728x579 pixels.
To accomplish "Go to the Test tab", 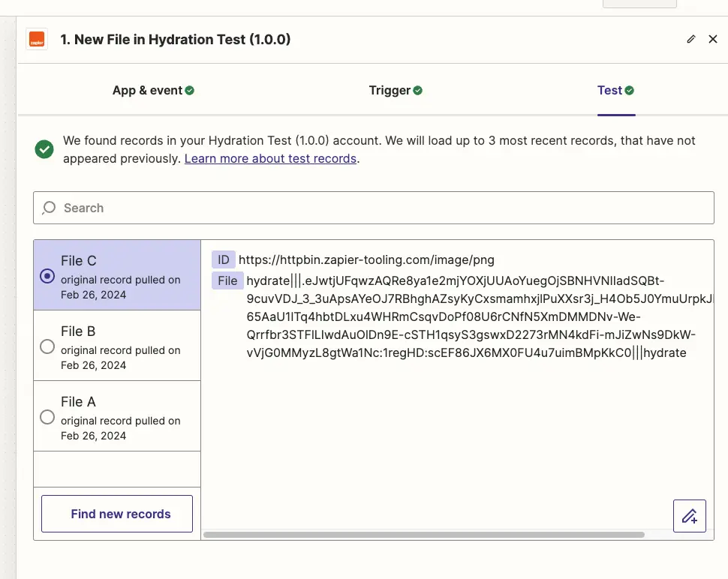I will point(615,91).
